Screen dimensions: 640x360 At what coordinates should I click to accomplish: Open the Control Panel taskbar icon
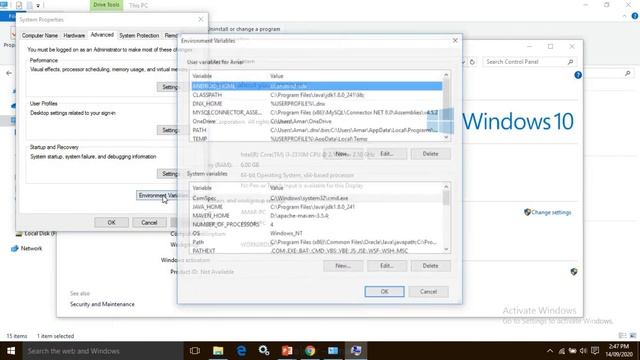tap(333, 351)
